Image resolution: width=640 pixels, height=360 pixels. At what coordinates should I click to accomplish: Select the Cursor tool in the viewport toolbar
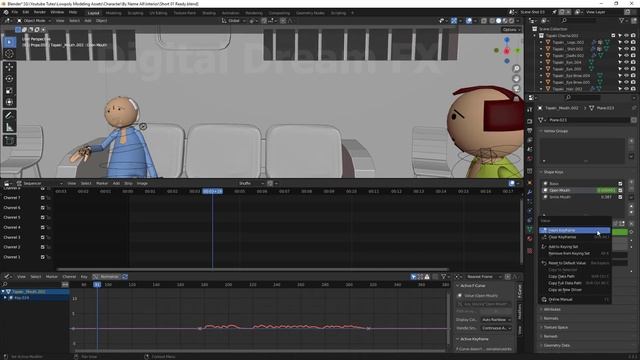pos(9,53)
